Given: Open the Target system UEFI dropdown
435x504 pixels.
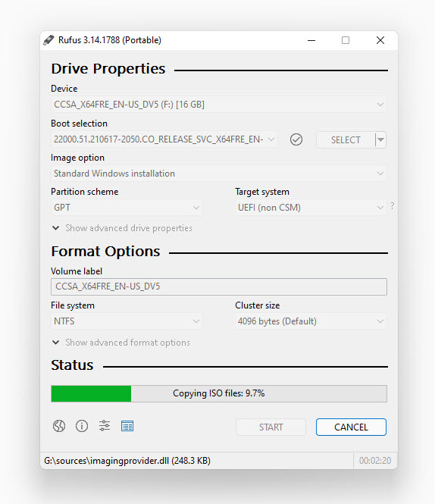Looking at the screenshot, I should tap(311, 208).
